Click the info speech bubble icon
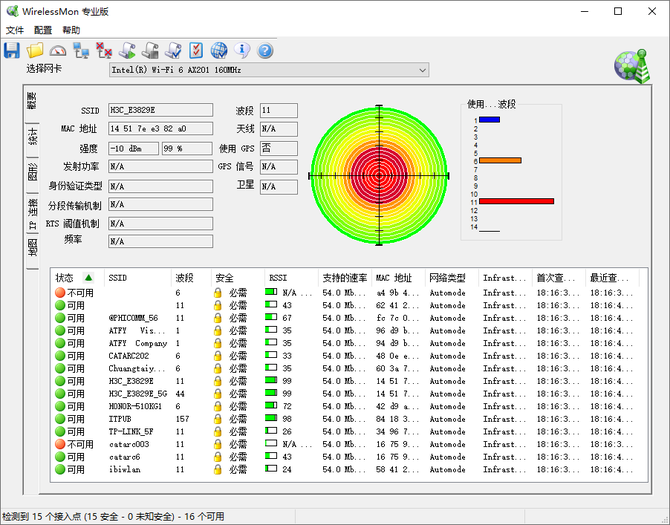 point(242,50)
